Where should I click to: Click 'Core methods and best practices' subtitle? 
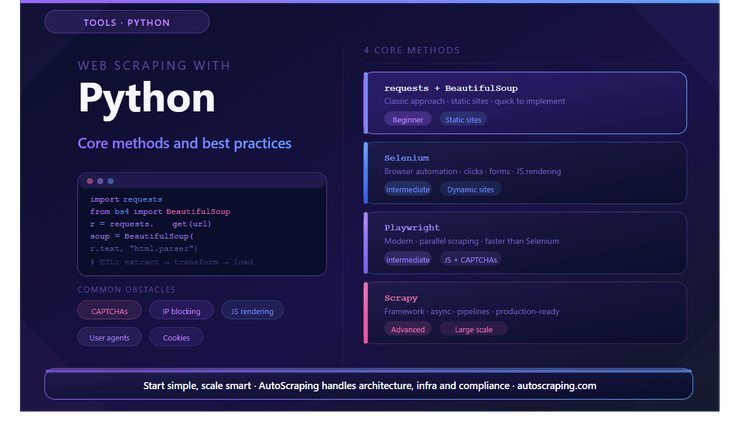coord(185,143)
